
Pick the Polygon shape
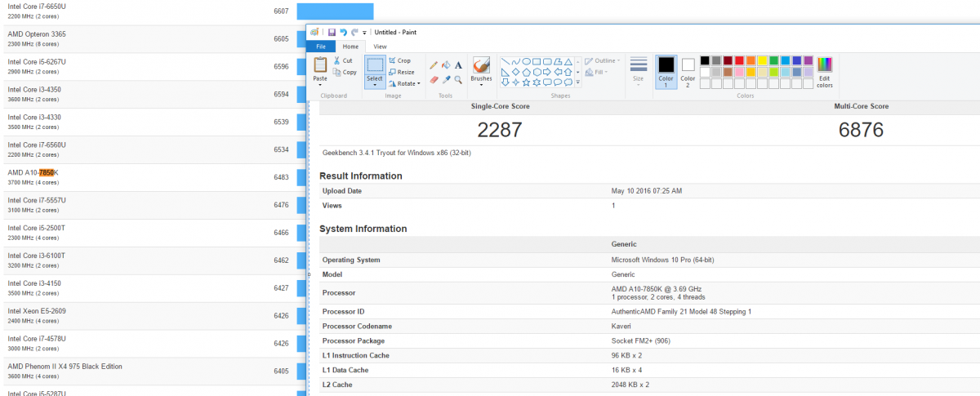(x=558, y=61)
